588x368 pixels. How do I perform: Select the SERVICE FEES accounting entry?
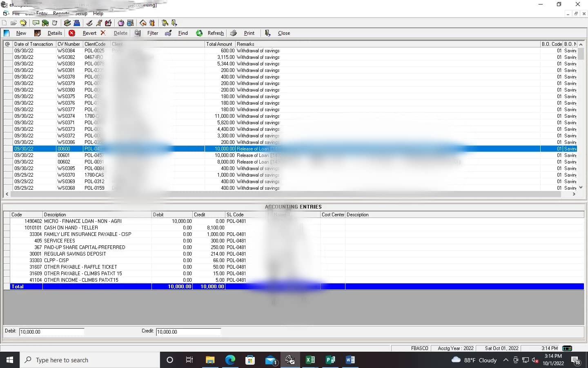pyautogui.click(x=294, y=241)
